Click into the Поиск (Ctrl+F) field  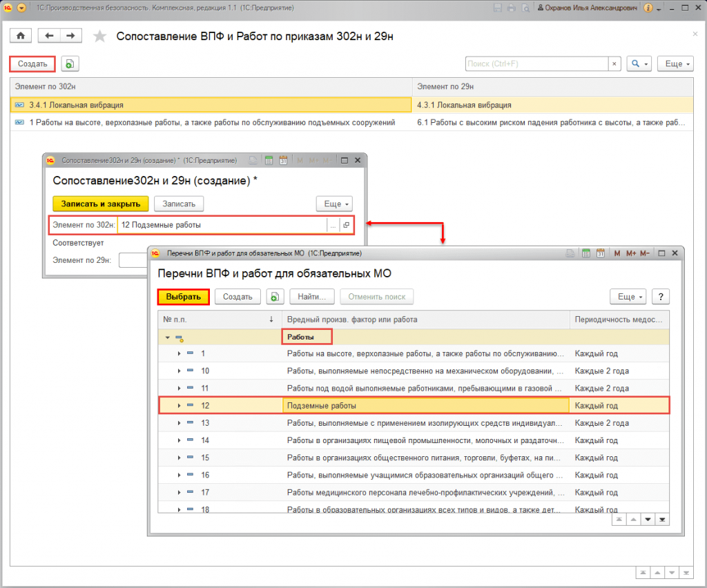coord(536,64)
